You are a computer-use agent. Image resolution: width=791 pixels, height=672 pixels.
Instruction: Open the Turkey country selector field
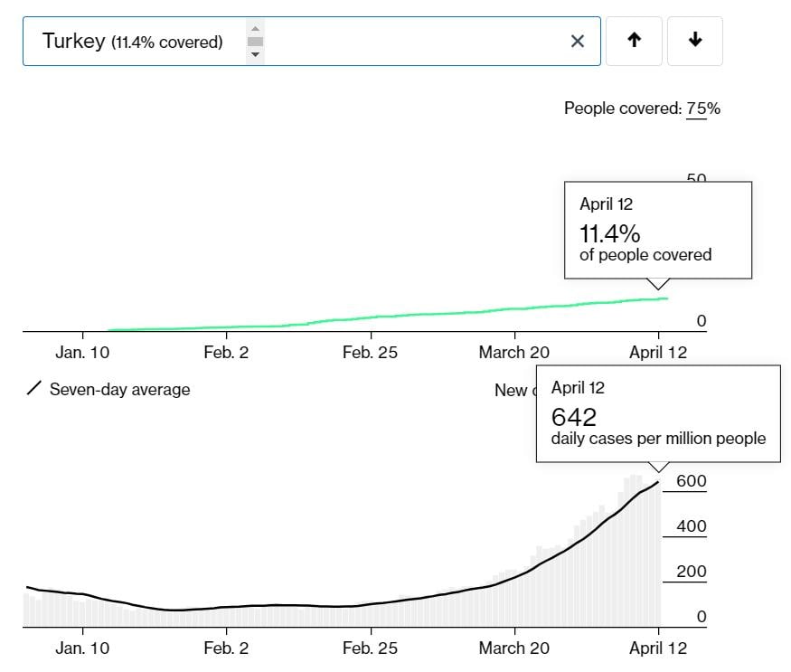coord(312,41)
